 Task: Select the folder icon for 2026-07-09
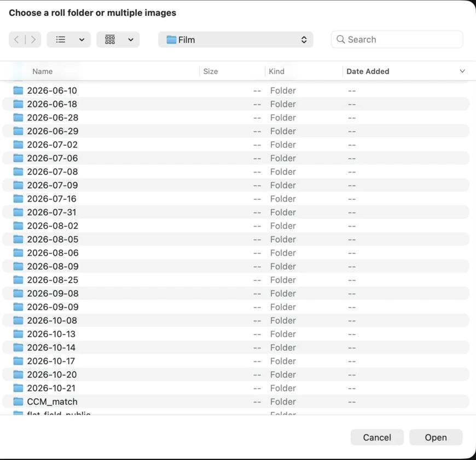coord(18,185)
